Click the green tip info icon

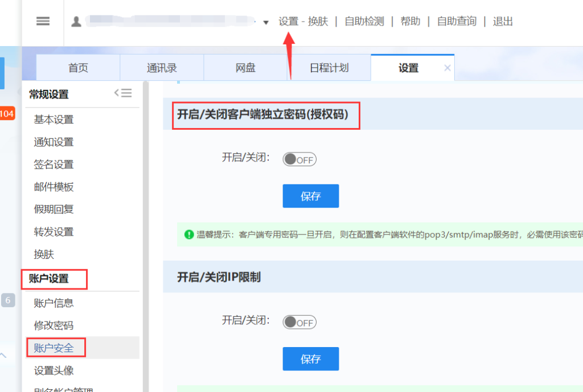tap(188, 234)
